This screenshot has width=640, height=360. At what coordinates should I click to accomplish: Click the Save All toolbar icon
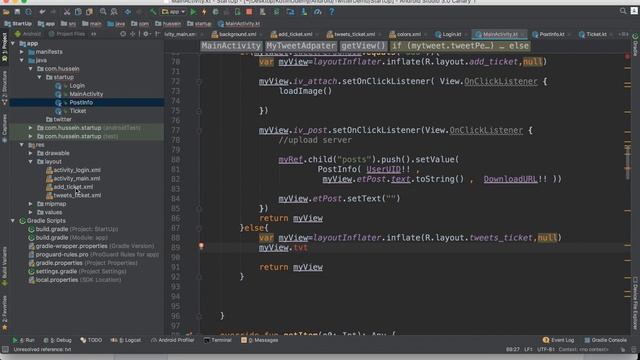(x=17, y=12)
